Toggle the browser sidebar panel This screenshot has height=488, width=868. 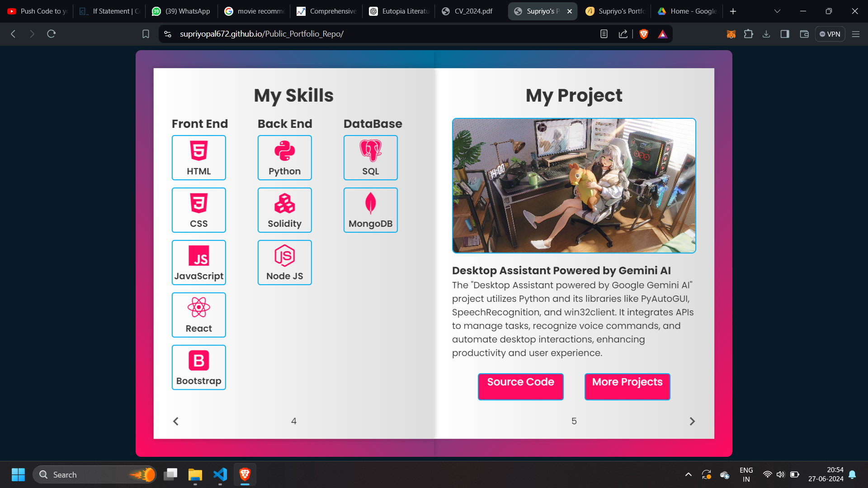[x=785, y=34]
